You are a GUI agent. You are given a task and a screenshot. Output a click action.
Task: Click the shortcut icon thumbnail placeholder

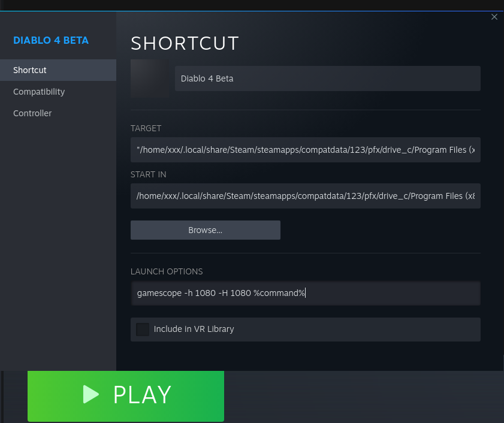pos(150,78)
